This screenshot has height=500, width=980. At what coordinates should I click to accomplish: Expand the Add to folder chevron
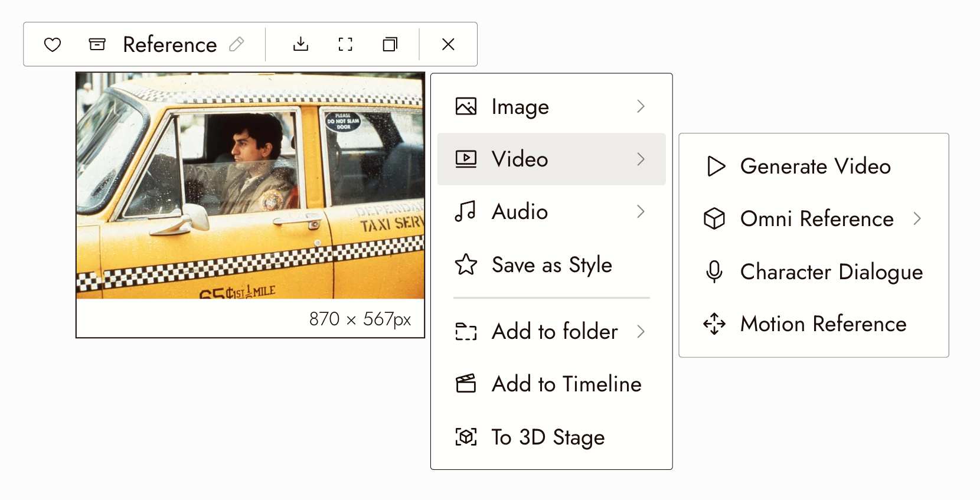tap(641, 331)
